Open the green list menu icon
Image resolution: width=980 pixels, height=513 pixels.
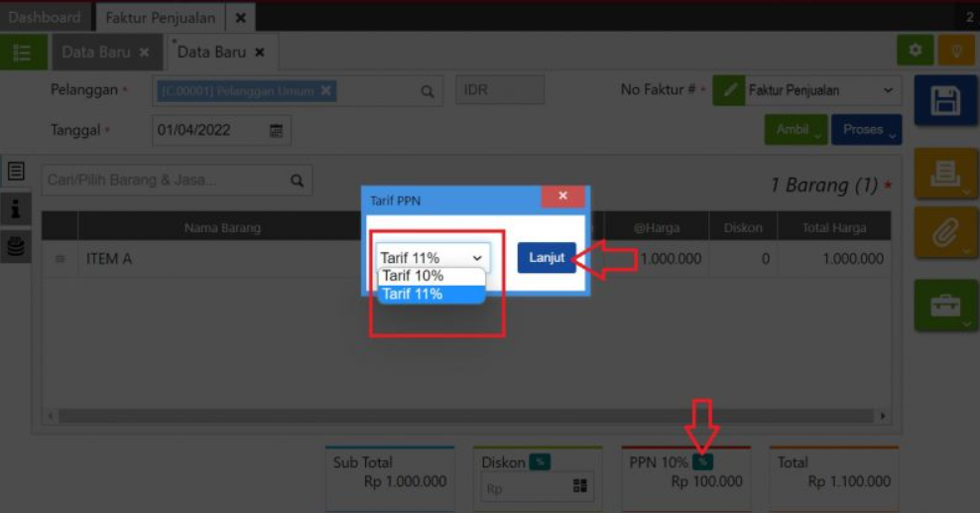click(x=23, y=52)
